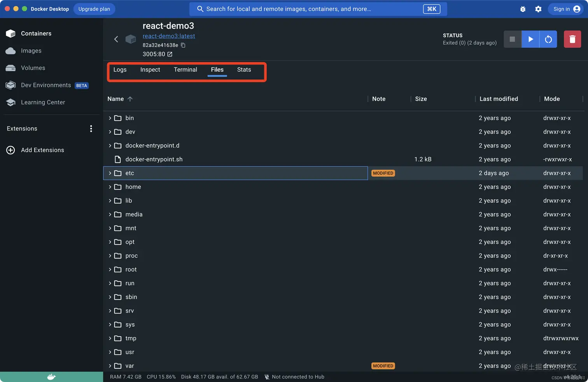The width and height of the screenshot is (588, 382).
Task: Copy the container ID 82a32e41638e
Action: tap(183, 45)
